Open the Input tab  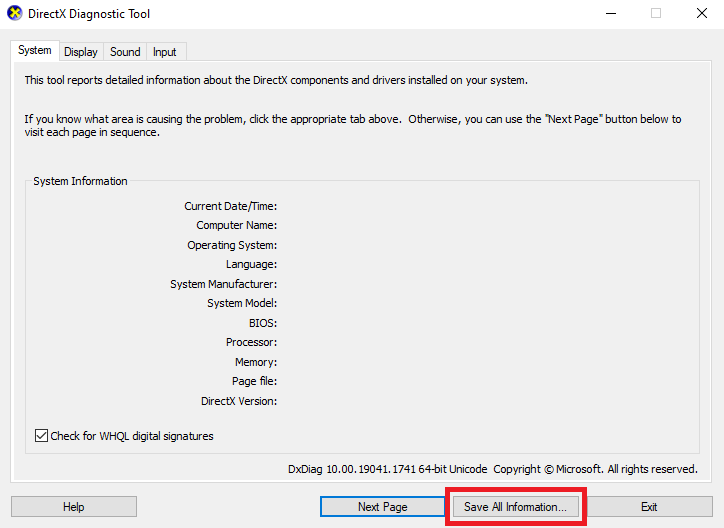click(x=165, y=52)
